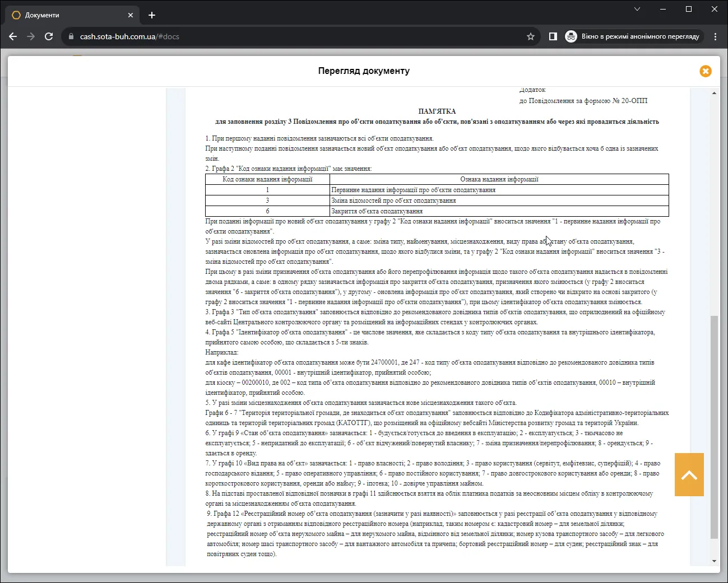Image resolution: width=728 pixels, height=583 pixels.
Task: Go back to previous page
Action: 13,36
